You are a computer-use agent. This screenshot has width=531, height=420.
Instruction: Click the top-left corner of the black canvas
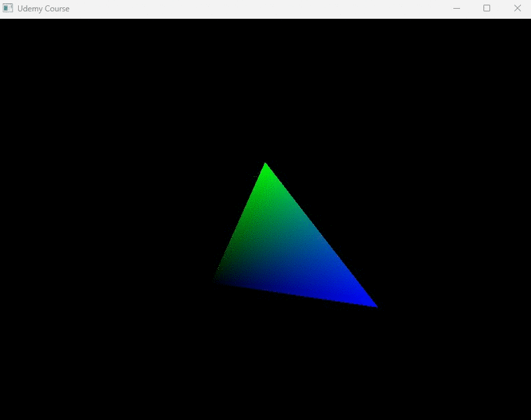coord(3,21)
